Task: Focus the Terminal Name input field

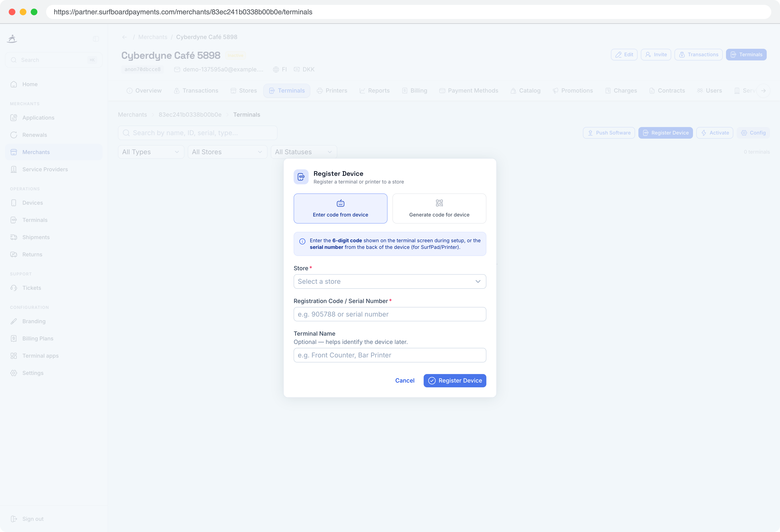Action: (390, 355)
